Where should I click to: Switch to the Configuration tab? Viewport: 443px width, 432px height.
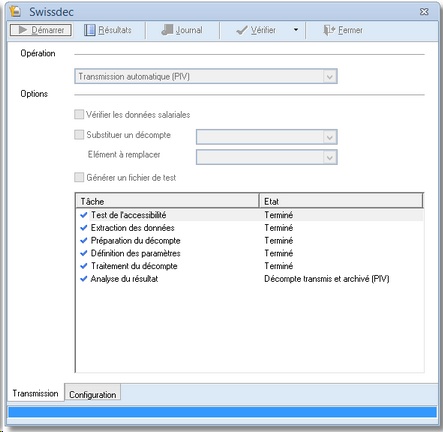click(93, 393)
